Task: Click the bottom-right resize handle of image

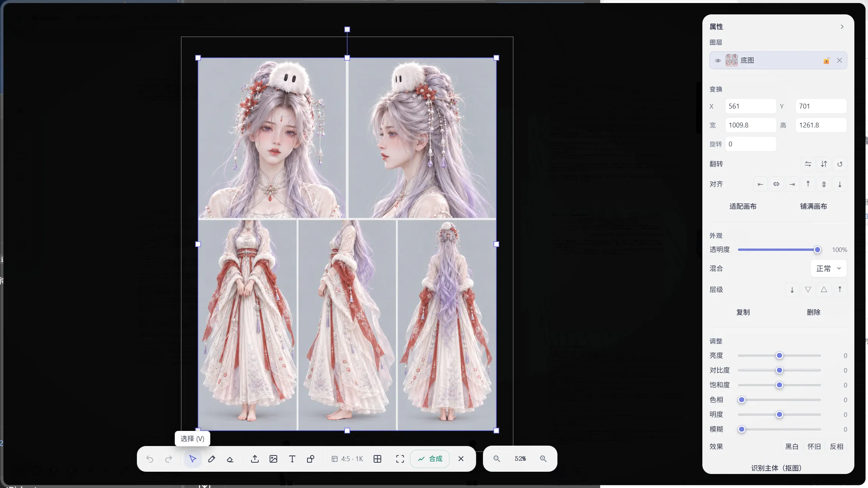Action: (x=496, y=430)
